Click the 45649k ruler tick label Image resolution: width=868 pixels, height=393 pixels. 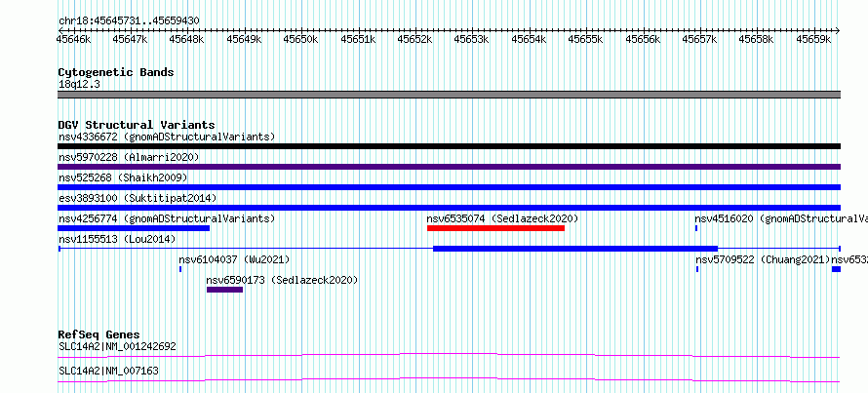[x=244, y=39]
